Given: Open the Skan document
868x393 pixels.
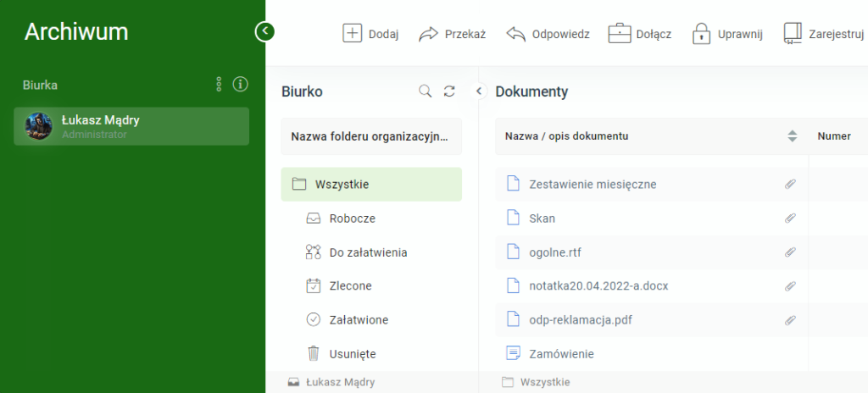Looking at the screenshot, I should (542, 219).
